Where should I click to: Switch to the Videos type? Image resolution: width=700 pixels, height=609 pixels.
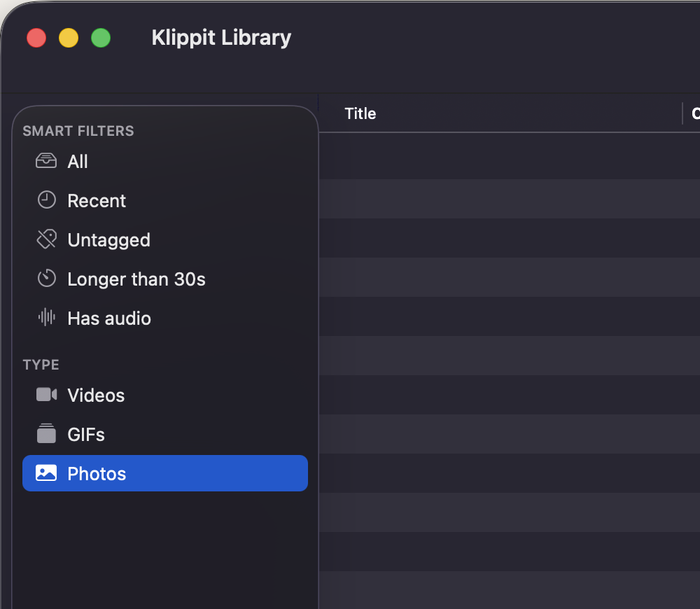pyautogui.click(x=165, y=395)
